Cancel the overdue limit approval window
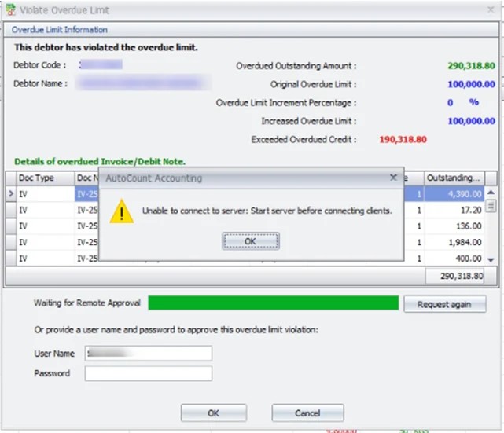This screenshot has width=504, height=433. click(307, 413)
